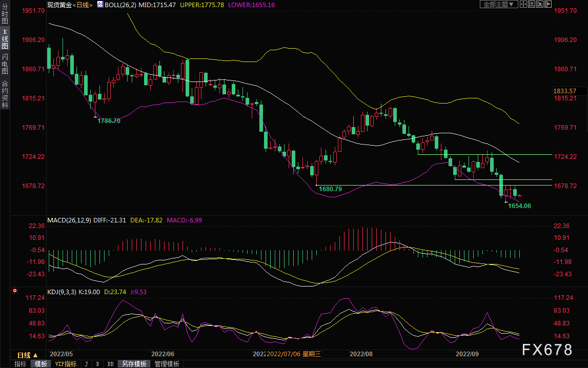588x368 pixels.
Task: Click the 另存模板 button
Action: (x=134, y=364)
